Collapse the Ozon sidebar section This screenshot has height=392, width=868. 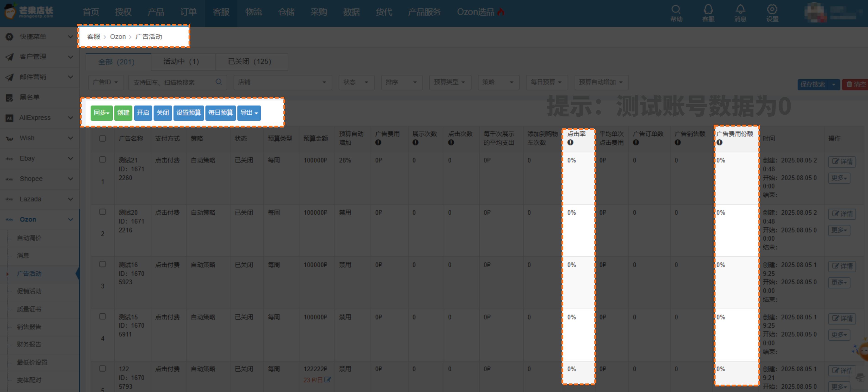(40, 219)
